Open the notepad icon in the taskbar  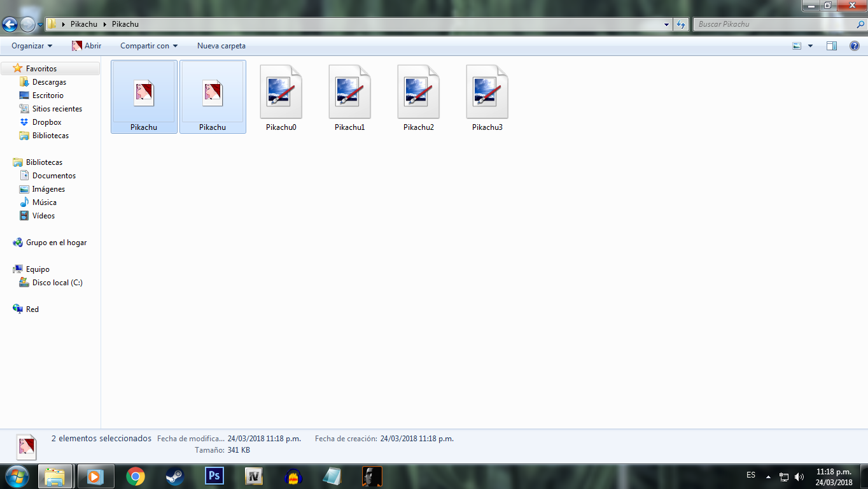[x=333, y=476]
